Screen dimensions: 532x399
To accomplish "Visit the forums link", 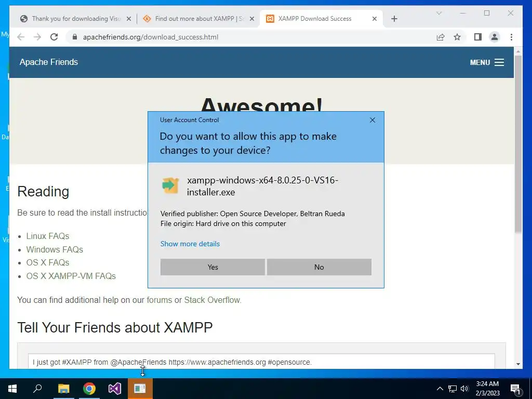I will pos(159,300).
